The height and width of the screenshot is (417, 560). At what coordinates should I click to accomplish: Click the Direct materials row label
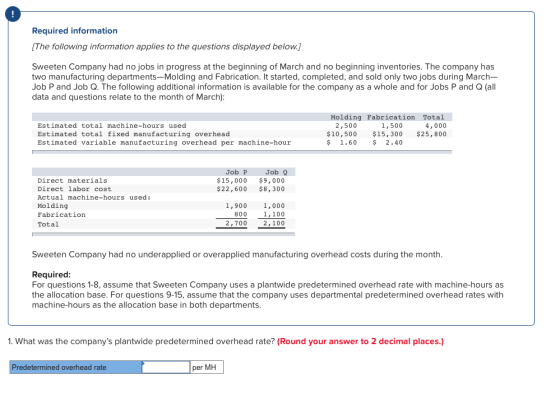(x=72, y=181)
